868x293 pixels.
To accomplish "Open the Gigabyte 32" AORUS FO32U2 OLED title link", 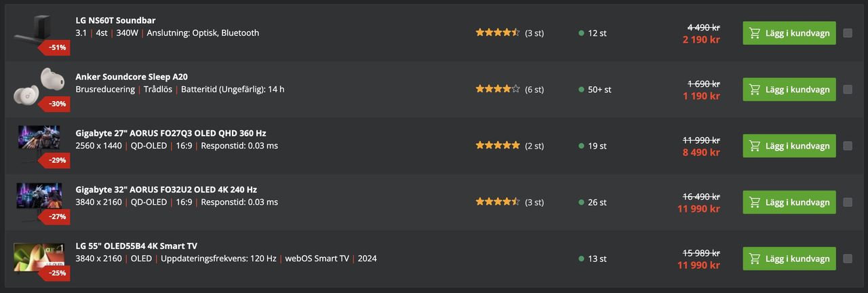I will (166, 189).
